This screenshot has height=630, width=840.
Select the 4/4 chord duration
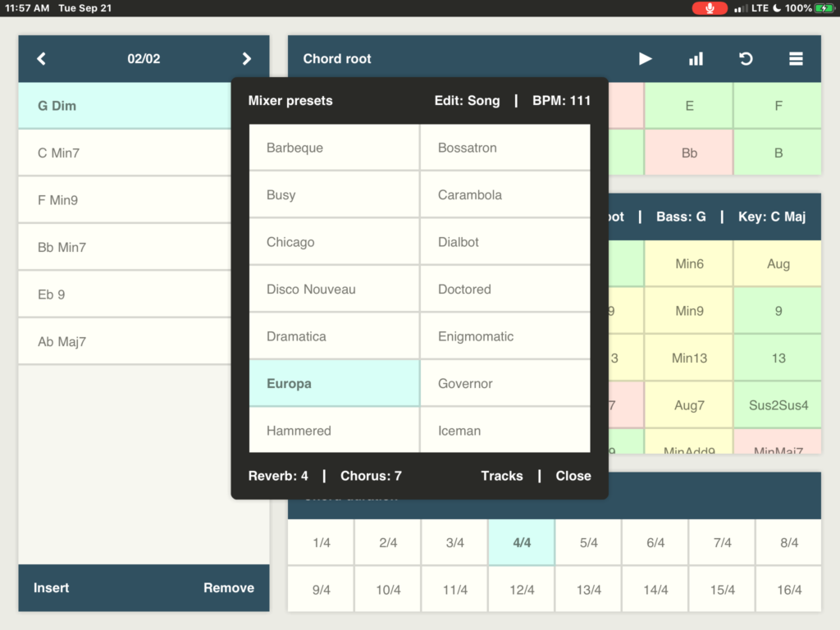click(x=522, y=542)
